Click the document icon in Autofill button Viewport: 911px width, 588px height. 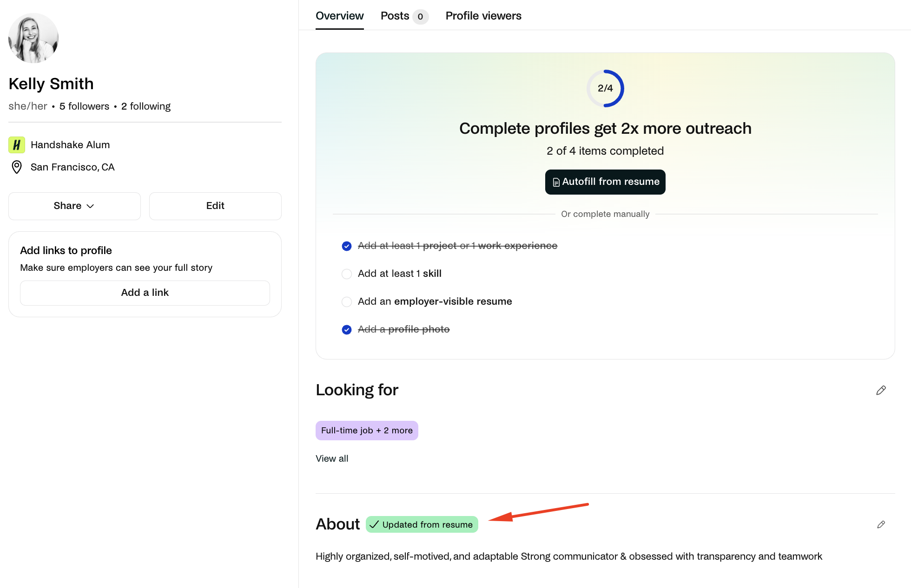556,182
